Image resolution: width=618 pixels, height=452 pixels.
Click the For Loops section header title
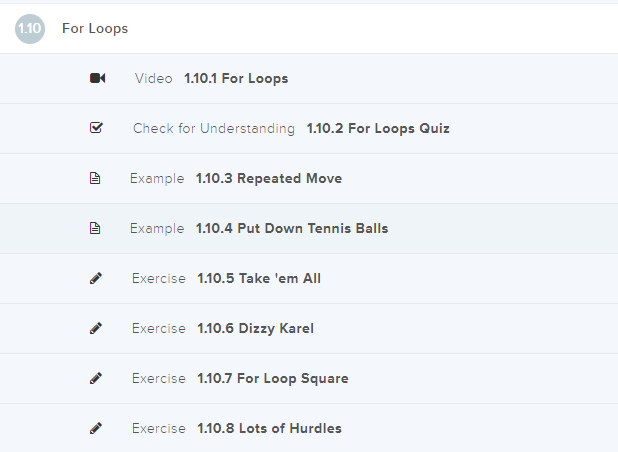pyautogui.click(x=95, y=28)
